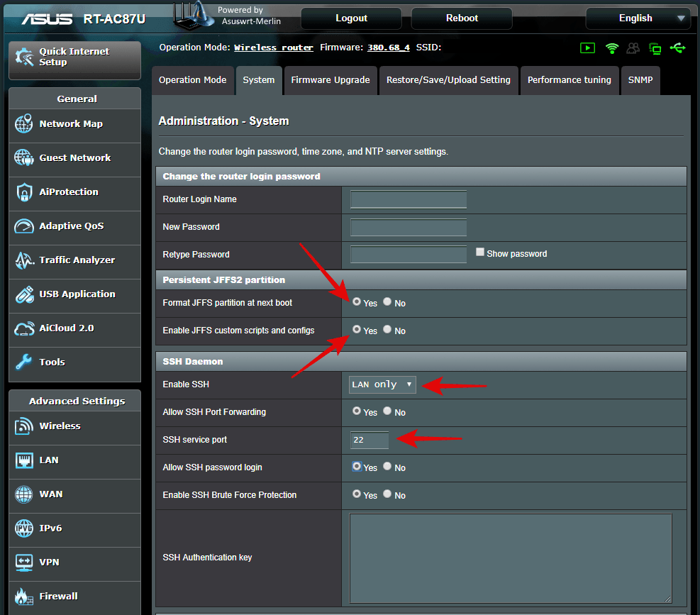Viewport: 700px width, 615px height.
Task: Switch to System tab
Action: click(x=259, y=80)
